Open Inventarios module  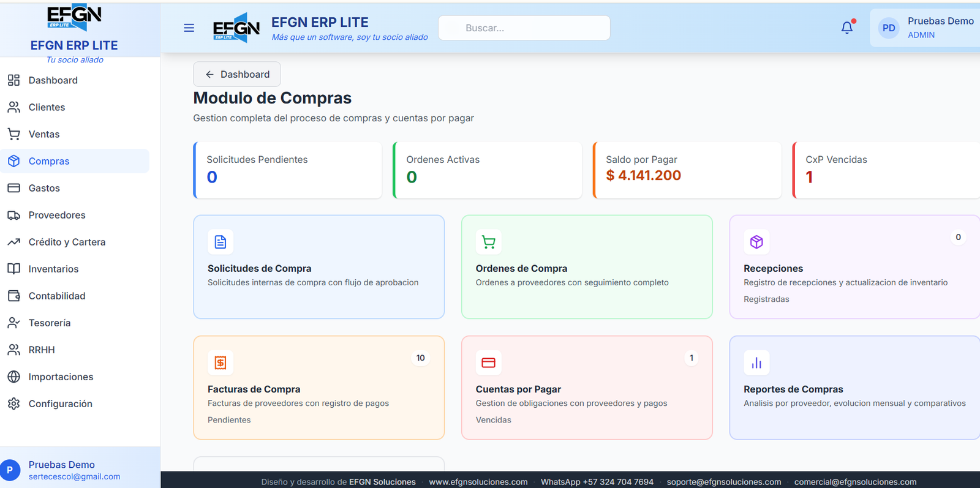pos(75,269)
